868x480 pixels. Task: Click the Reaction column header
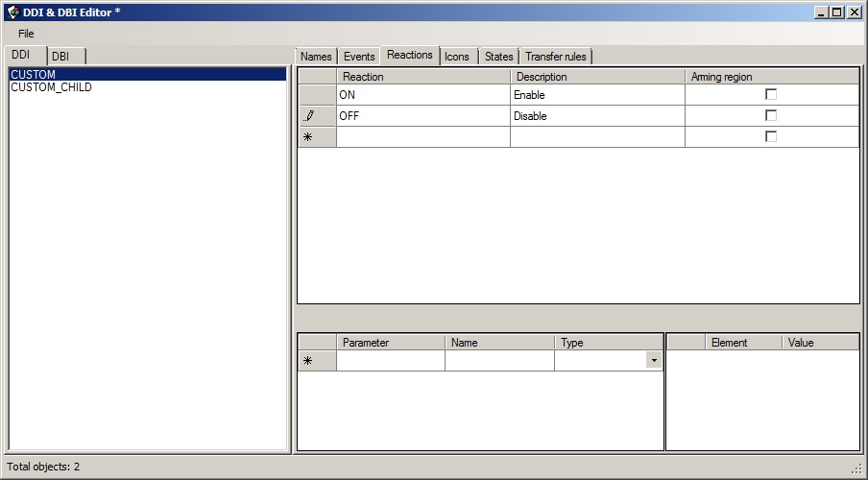coord(422,77)
